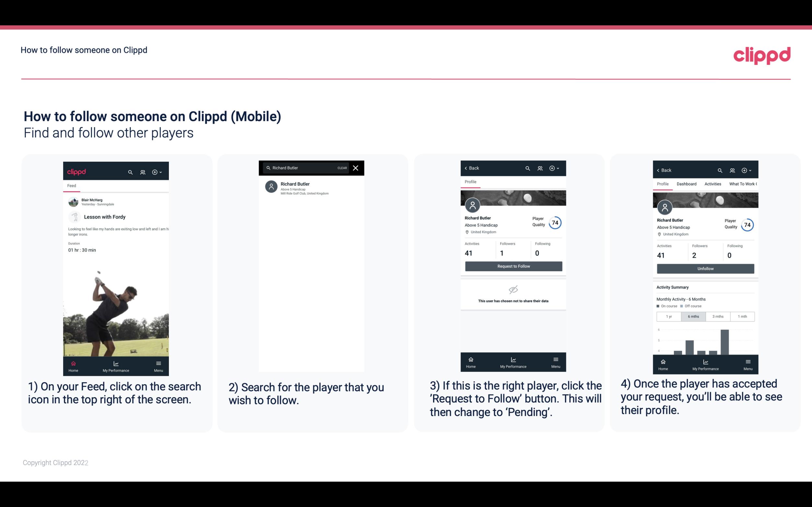Click the 'Unfollow' button on Richard's profile

click(x=705, y=268)
